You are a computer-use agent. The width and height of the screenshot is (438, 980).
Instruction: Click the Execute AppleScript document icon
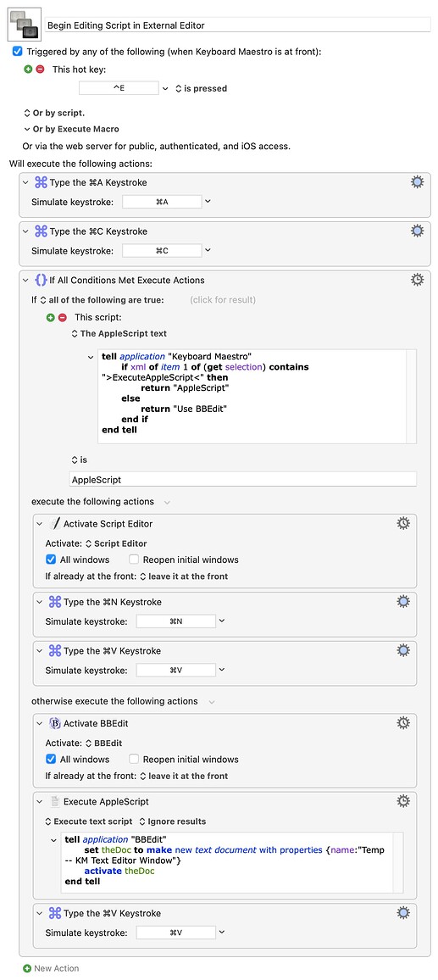pos(55,801)
